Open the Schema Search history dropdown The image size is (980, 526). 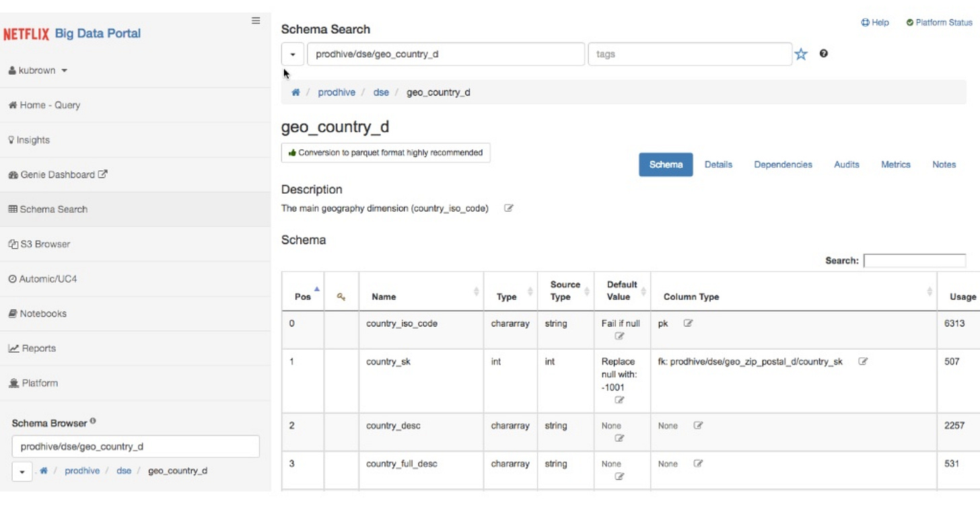point(292,54)
